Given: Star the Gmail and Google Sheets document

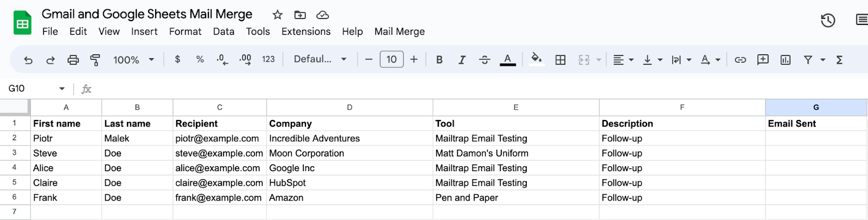Looking at the screenshot, I should (x=277, y=15).
